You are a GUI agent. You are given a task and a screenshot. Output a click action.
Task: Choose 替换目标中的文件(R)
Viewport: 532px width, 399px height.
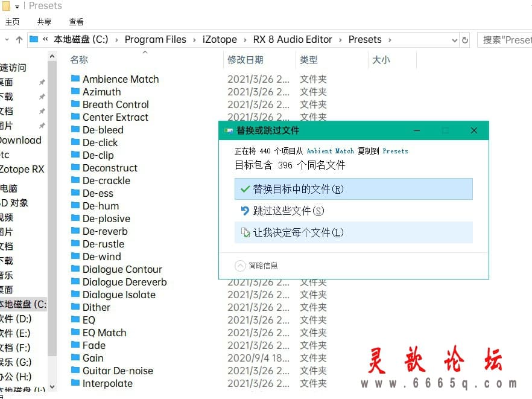coord(353,189)
